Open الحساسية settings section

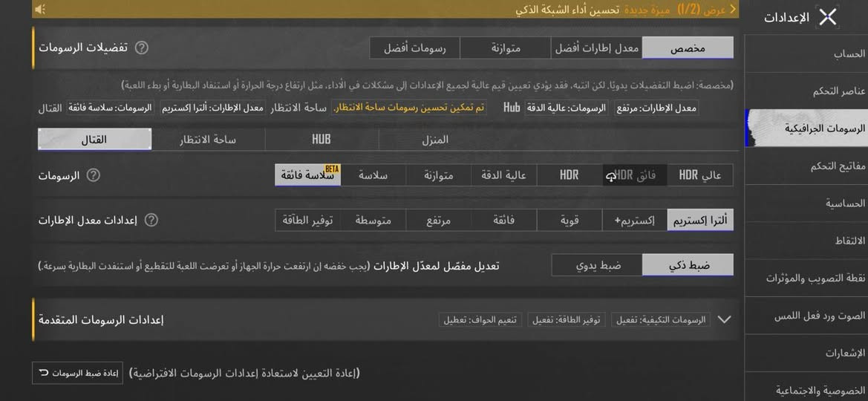click(x=806, y=203)
